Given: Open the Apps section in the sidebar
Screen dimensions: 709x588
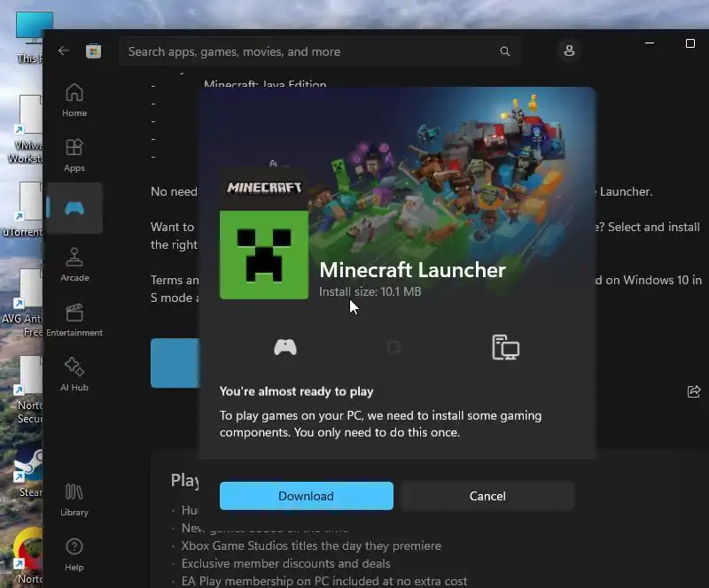Looking at the screenshot, I should [x=74, y=155].
